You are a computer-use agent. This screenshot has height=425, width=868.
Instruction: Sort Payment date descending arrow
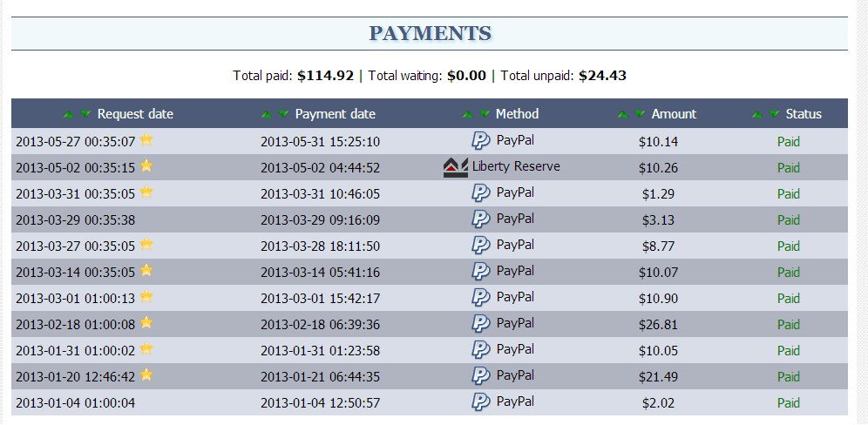coord(283,114)
